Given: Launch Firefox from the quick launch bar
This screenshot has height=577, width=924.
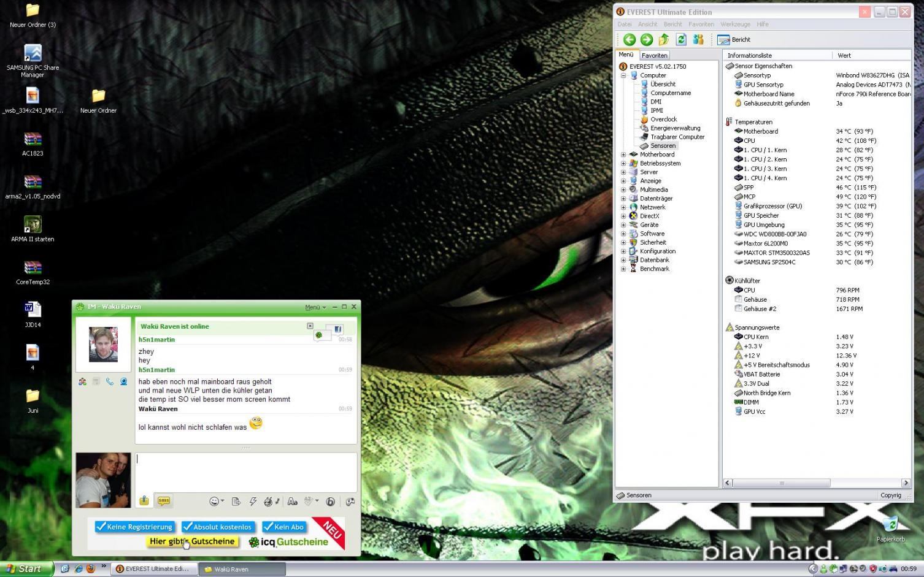Looking at the screenshot, I should [x=91, y=568].
